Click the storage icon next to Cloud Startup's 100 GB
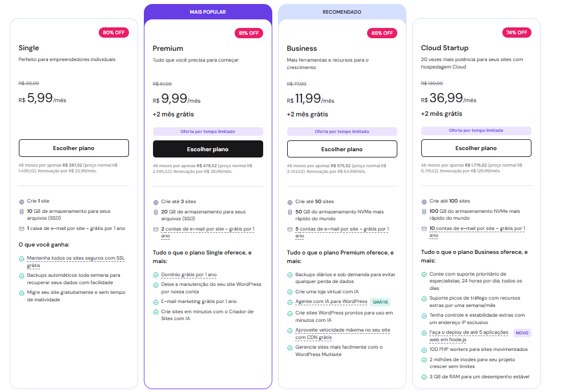The height and width of the screenshot is (392, 564). pyautogui.click(x=424, y=212)
